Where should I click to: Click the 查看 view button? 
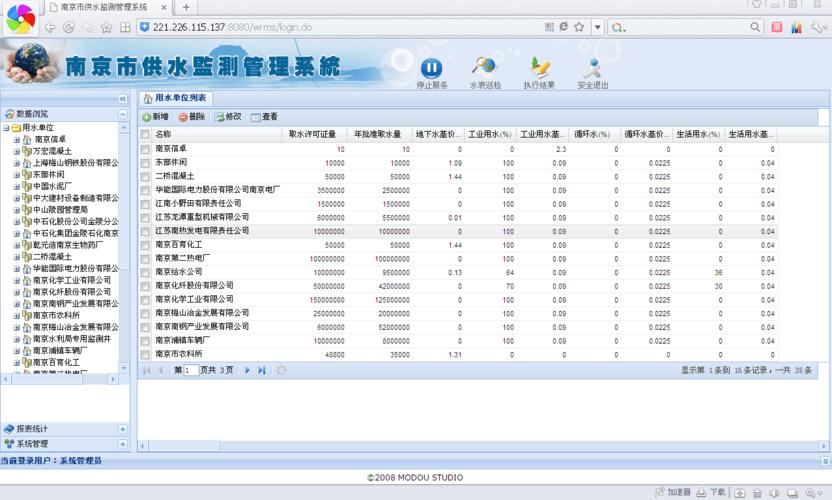click(264, 117)
